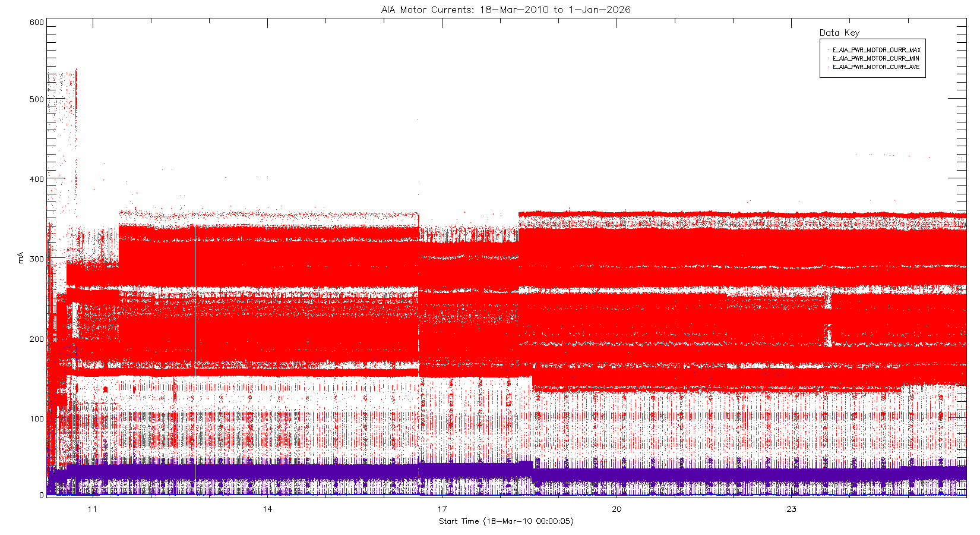The image size is (980, 535).
Task: Click the 600 label on y-axis
Action: click(36, 23)
